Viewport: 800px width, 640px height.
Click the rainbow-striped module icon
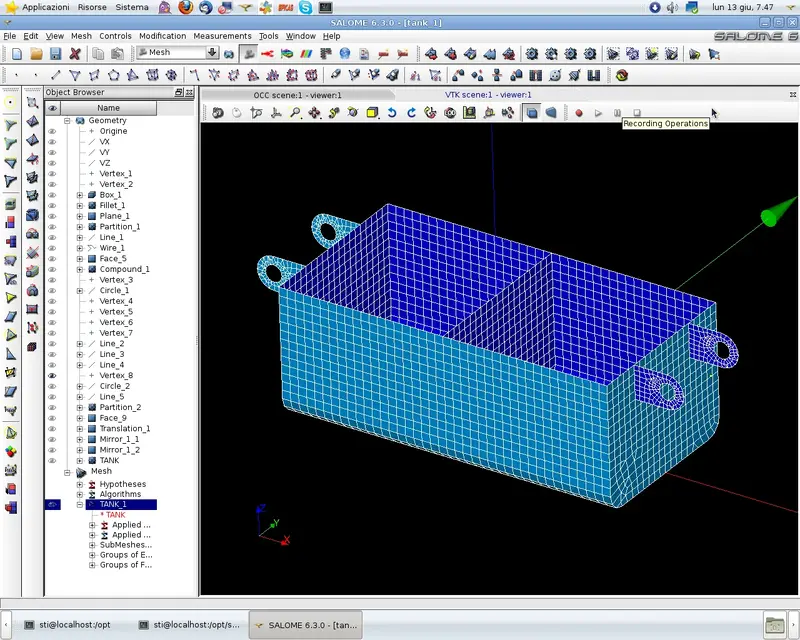[x=306, y=54]
